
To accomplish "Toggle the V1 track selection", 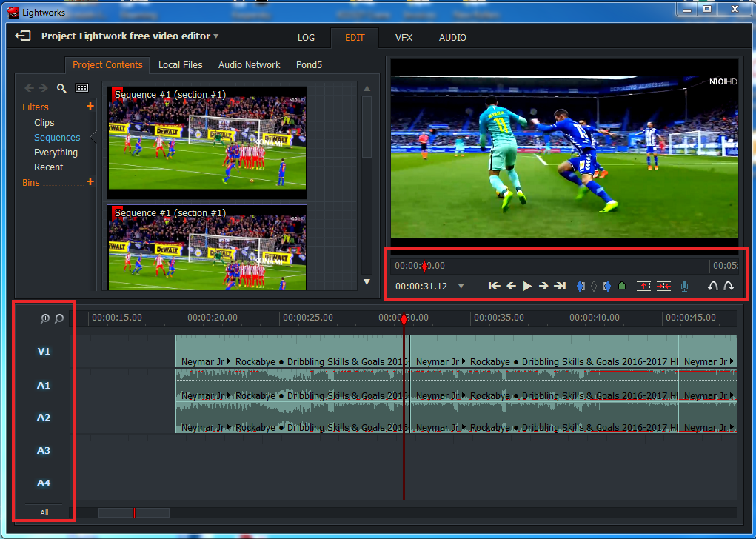I will (44, 351).
